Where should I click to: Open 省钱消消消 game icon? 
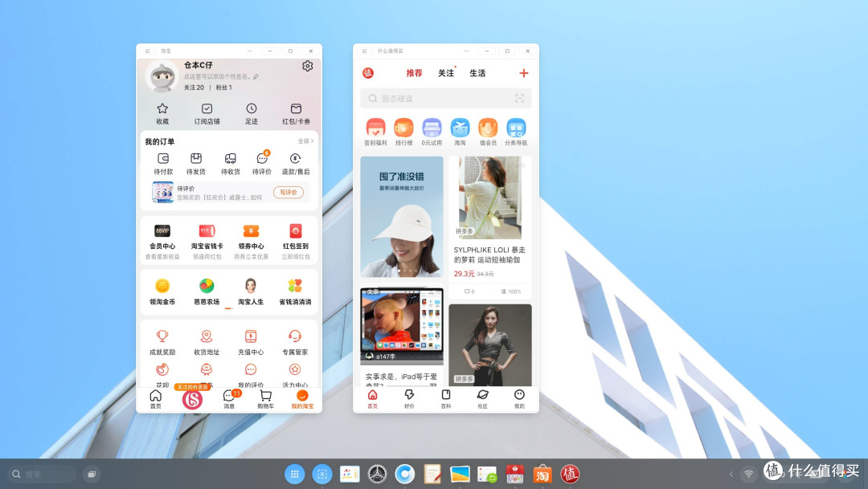pyautogui.click(x=295, y=285)
